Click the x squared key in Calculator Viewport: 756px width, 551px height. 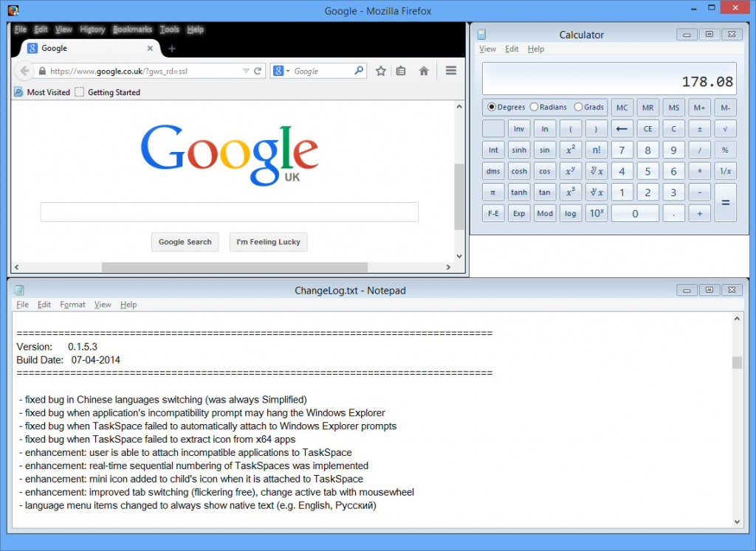pos(571,150)
